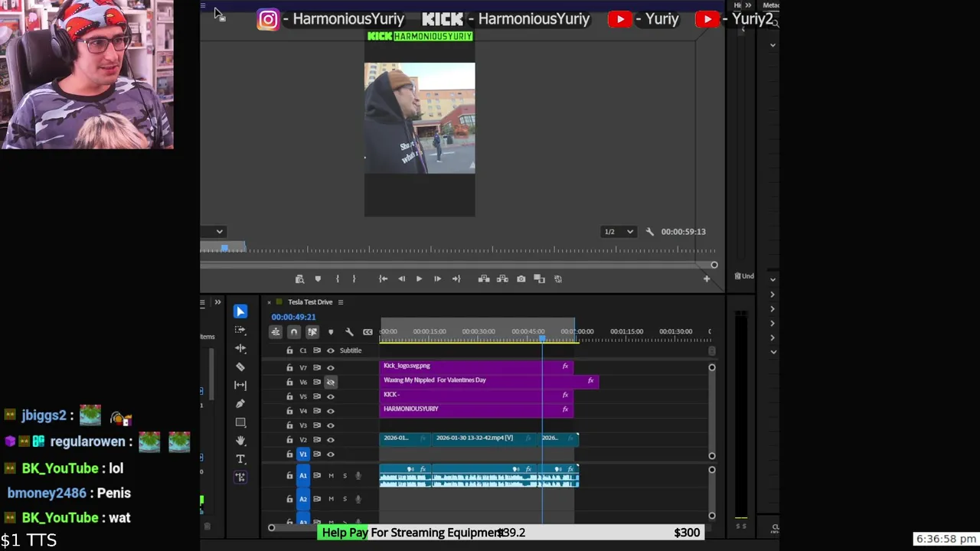Toggle insert sequences as nests button
The height and width of the screenshot is (551, 980).
click(x=276, y=331)
